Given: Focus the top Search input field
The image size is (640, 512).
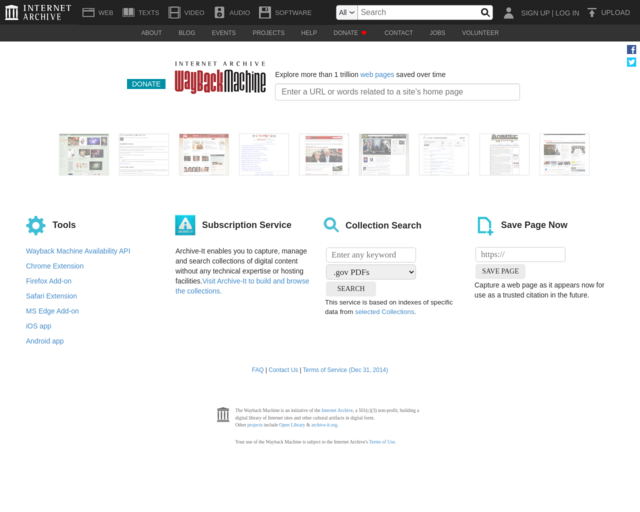Looking at the screenshot, I should coord(418,13).
